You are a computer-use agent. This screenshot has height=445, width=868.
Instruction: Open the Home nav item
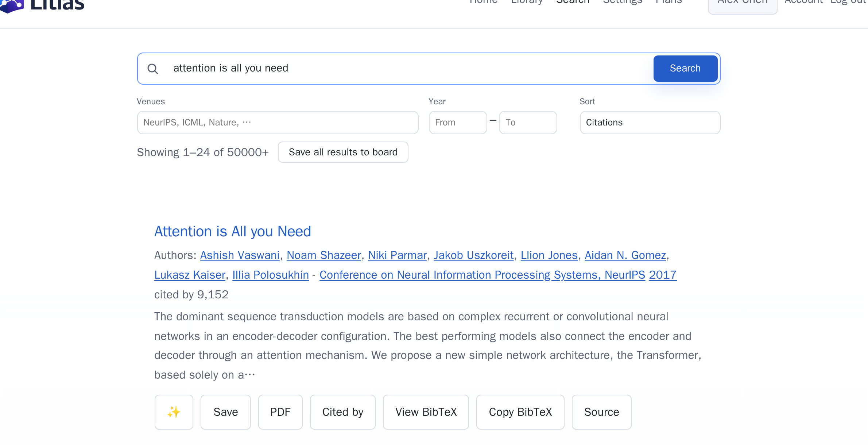(483, 2)
